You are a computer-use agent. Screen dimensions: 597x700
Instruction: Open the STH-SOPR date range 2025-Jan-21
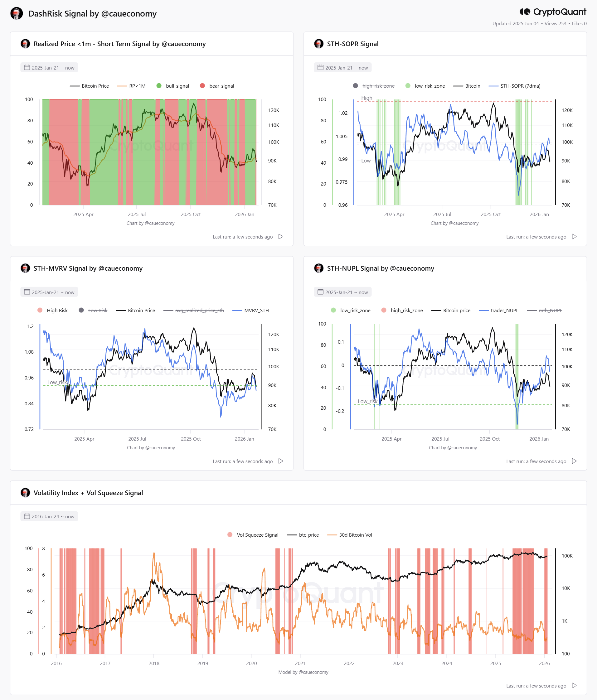coord(342,68)
